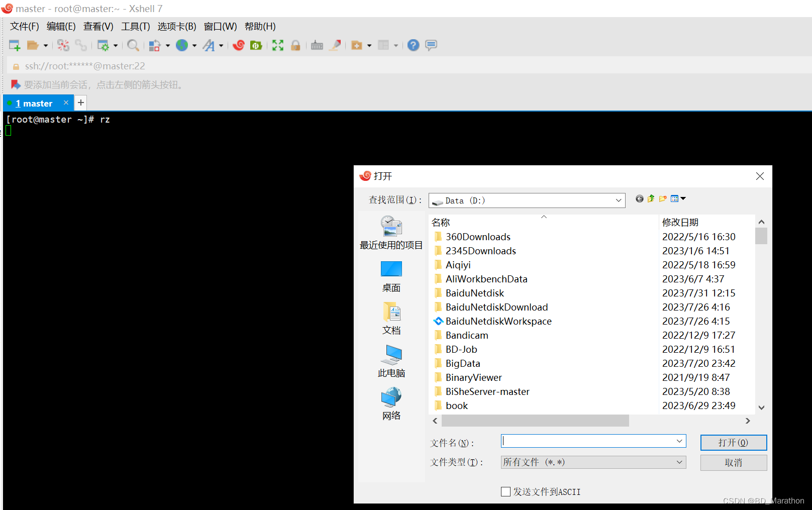Select the BaiduNetdiskWorkspace folder
This screenshot has width=812, height=510.
click(x=492, y=321)
